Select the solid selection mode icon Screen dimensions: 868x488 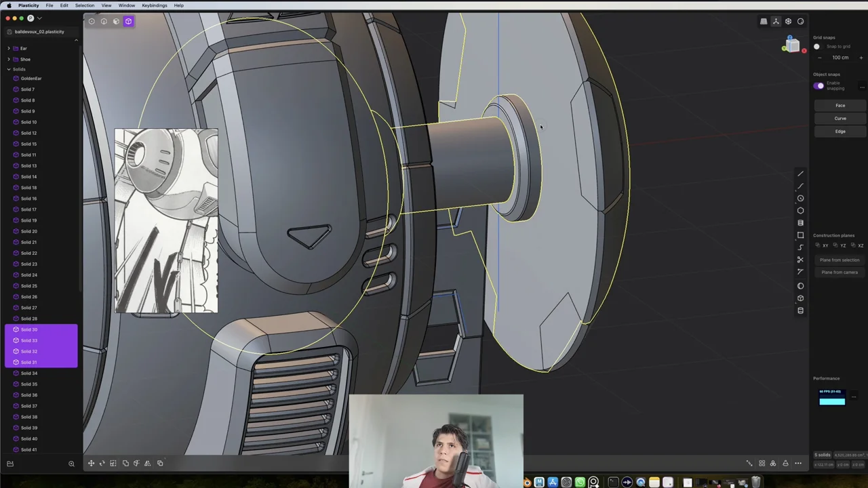click(128, 21)
